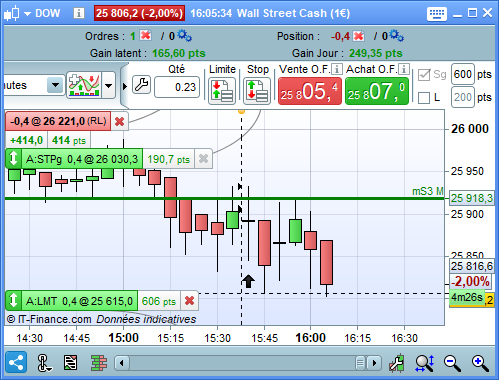The height and width of the screenshot is (380, 499).
Task: Open order settings gears next to Ordres
Action: 184,36
